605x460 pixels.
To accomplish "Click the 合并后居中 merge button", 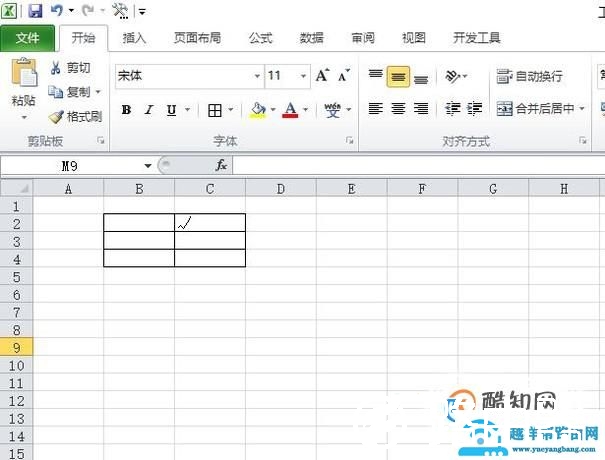I will click(535, 109).
